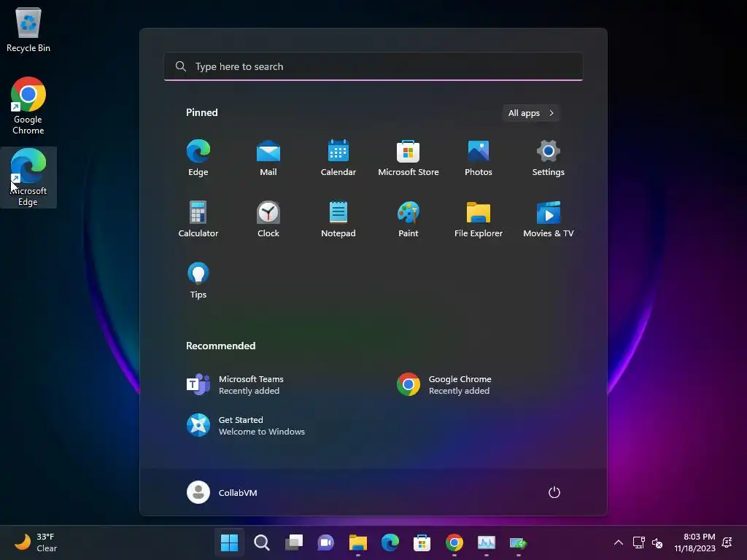Focus the Type here to search box
The height and width of the screenshot is (560, 747).
373,66
